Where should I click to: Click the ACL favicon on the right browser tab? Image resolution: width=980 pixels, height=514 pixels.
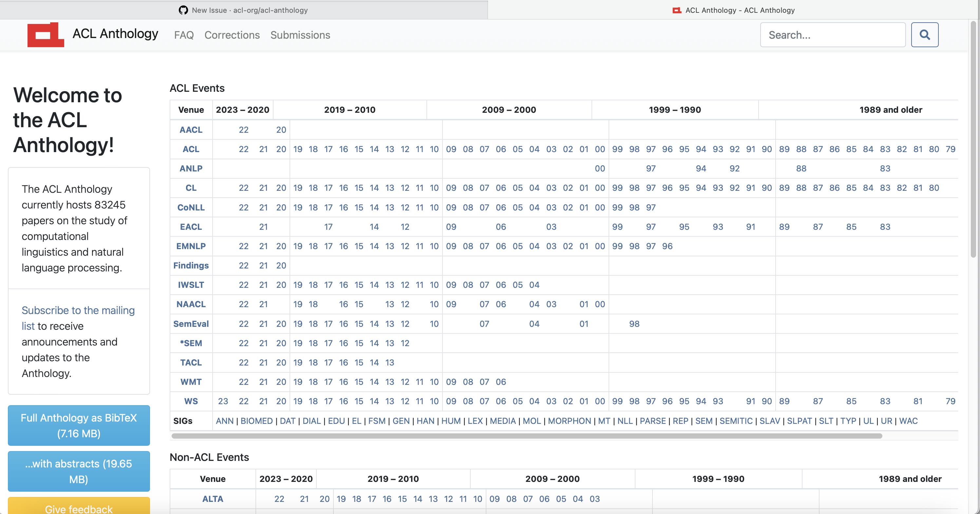[676, 10]
